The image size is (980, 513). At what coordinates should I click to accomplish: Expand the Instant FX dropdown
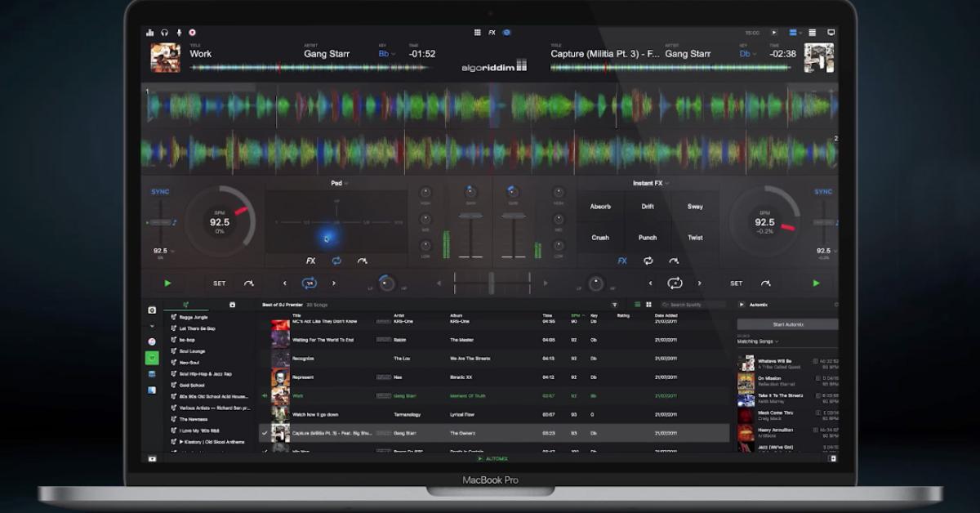pos(648,183)
